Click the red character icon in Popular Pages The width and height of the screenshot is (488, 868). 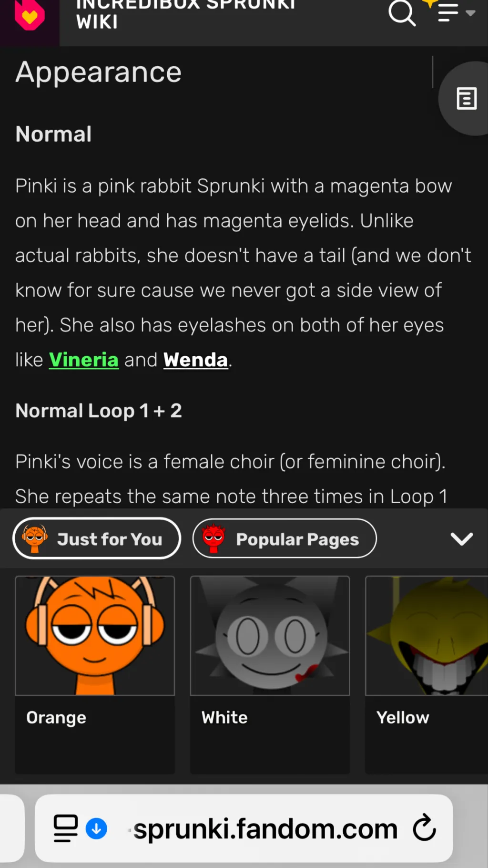(213, 538)
